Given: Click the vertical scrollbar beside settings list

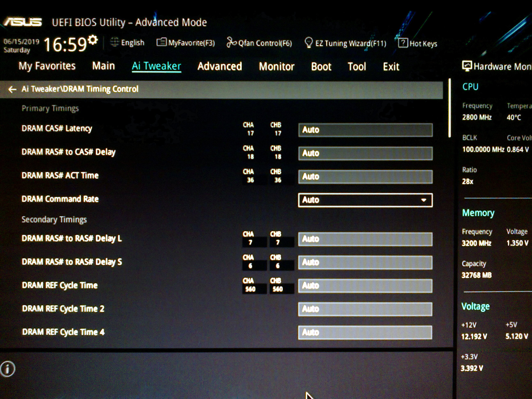Looking at the screenshot, I should (x=449, y=108).
